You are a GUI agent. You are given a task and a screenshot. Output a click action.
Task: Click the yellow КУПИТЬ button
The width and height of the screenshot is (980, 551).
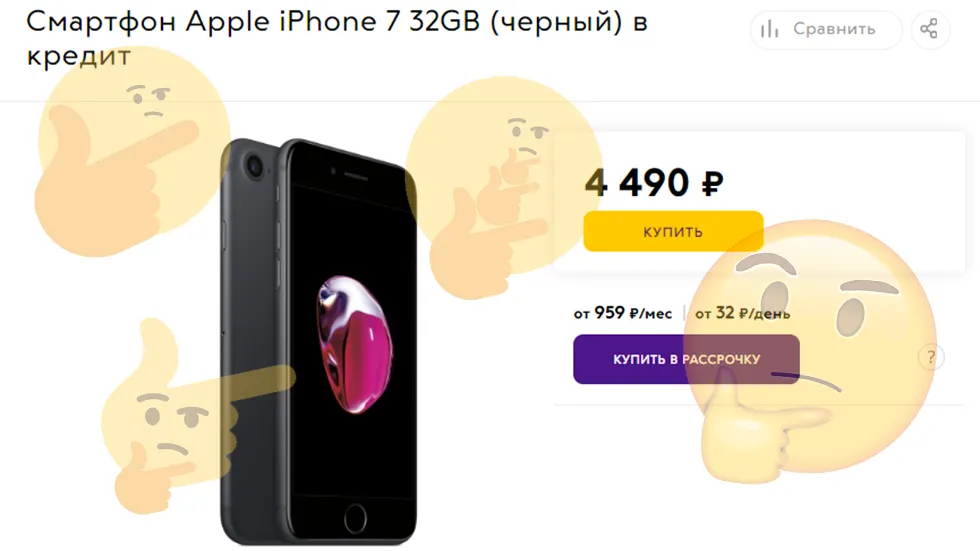coord(673,232)
